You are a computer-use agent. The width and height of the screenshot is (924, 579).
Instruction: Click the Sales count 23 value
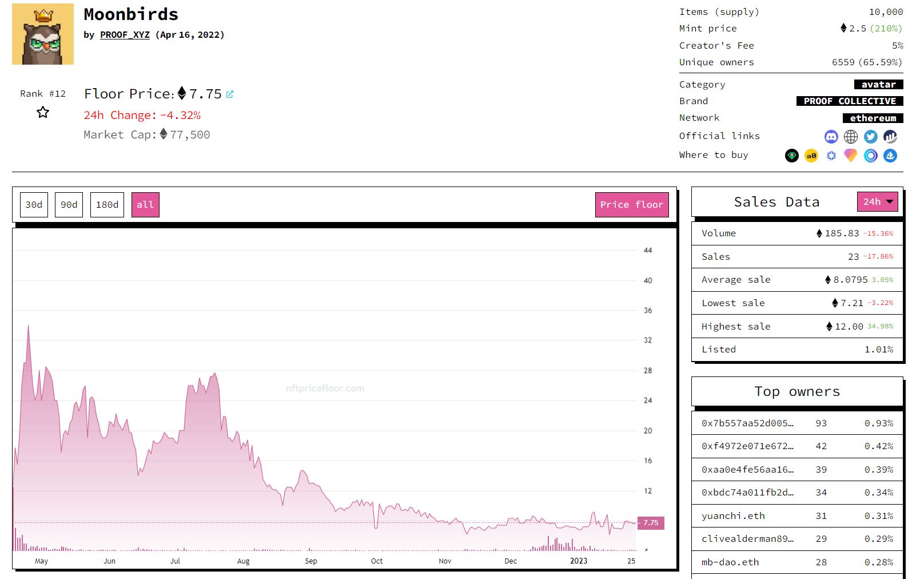pos(853,257)
